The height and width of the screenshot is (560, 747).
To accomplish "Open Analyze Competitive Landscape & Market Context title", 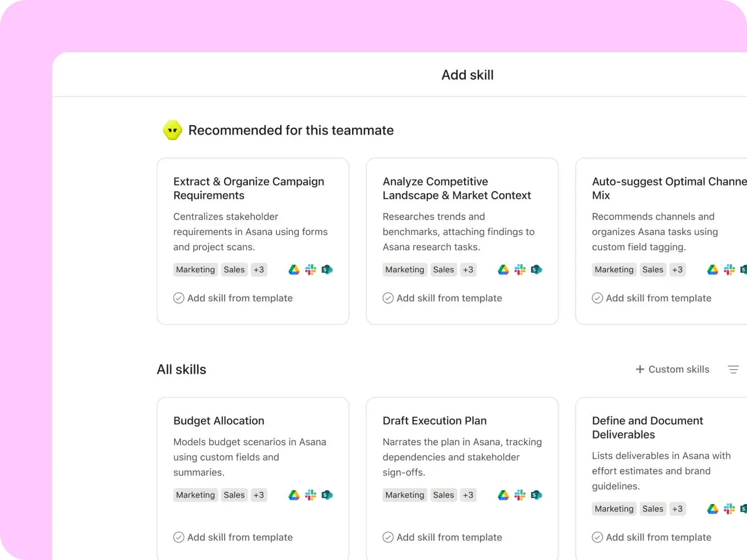I will [456, 188].
